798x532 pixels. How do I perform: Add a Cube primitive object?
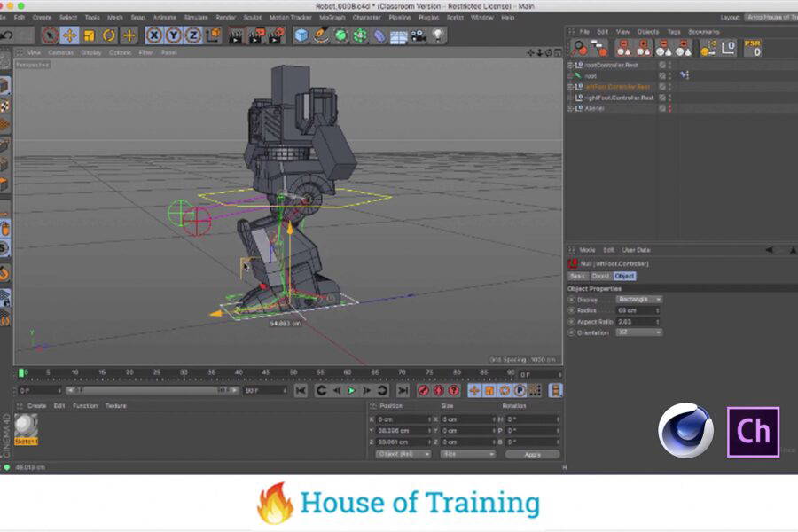click(301, 35)
